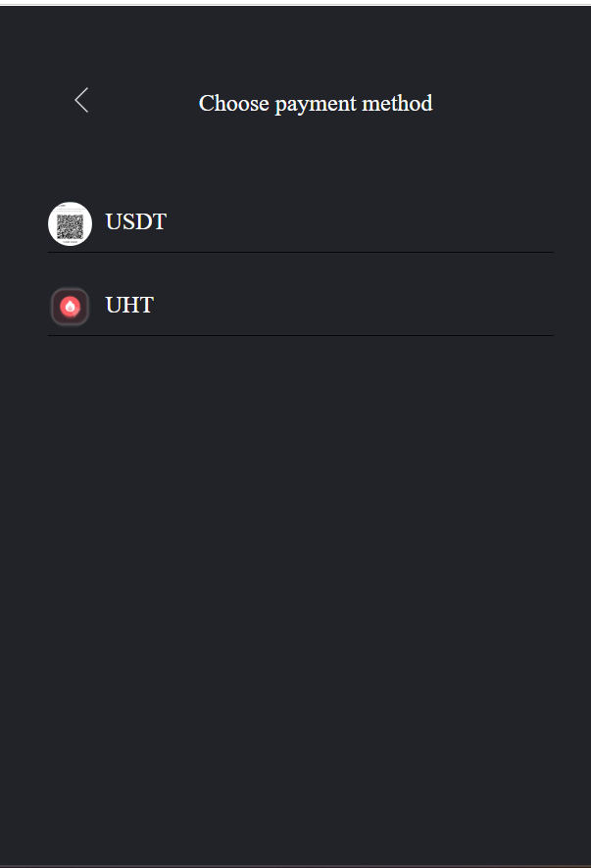Viewport: 591px width, 868px height.
Task: Choose UHT as payment option
Action: [x=129, y=306]
